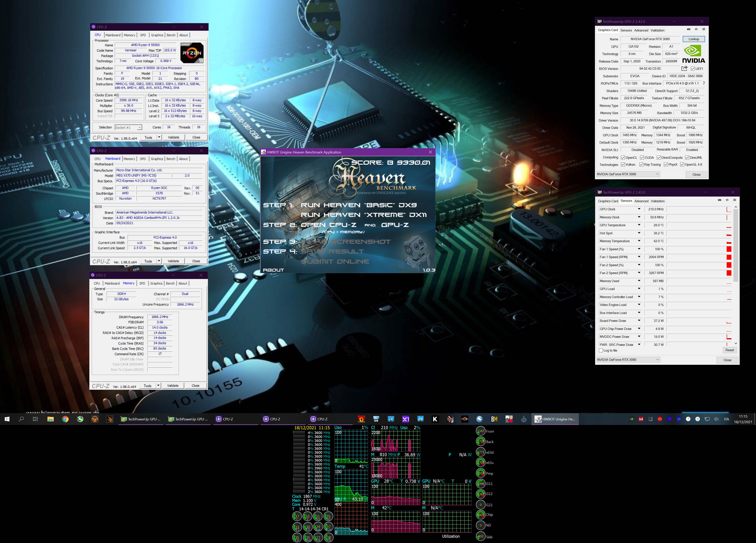Open the Memory Used sensor dropdown arrow

tap(639, 281)
